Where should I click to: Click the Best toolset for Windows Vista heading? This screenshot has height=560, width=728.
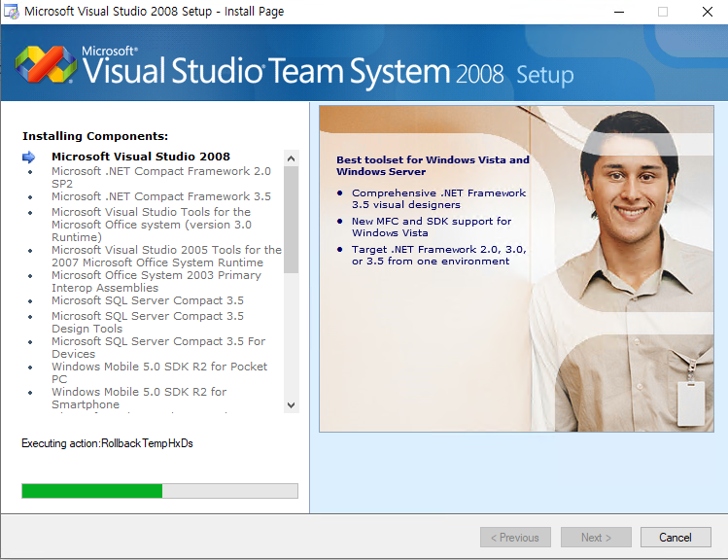coord(433,165)
